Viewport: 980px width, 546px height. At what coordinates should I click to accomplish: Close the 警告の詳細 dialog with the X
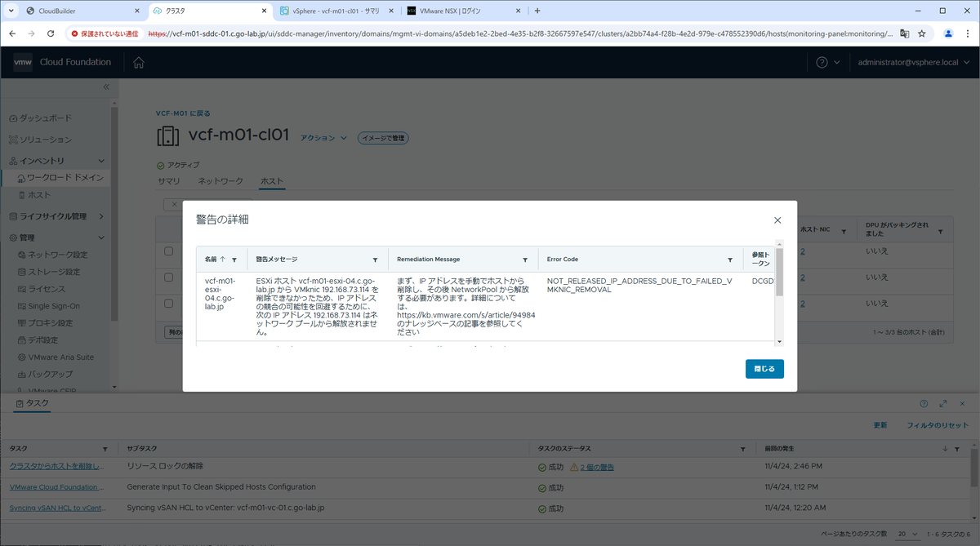[x=777, y=220]
